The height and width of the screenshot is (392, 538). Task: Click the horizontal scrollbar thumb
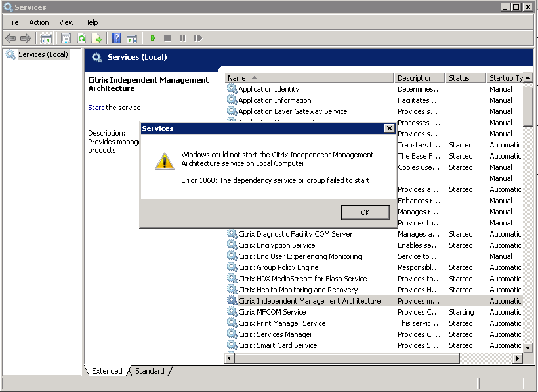(x=347, y=359)
